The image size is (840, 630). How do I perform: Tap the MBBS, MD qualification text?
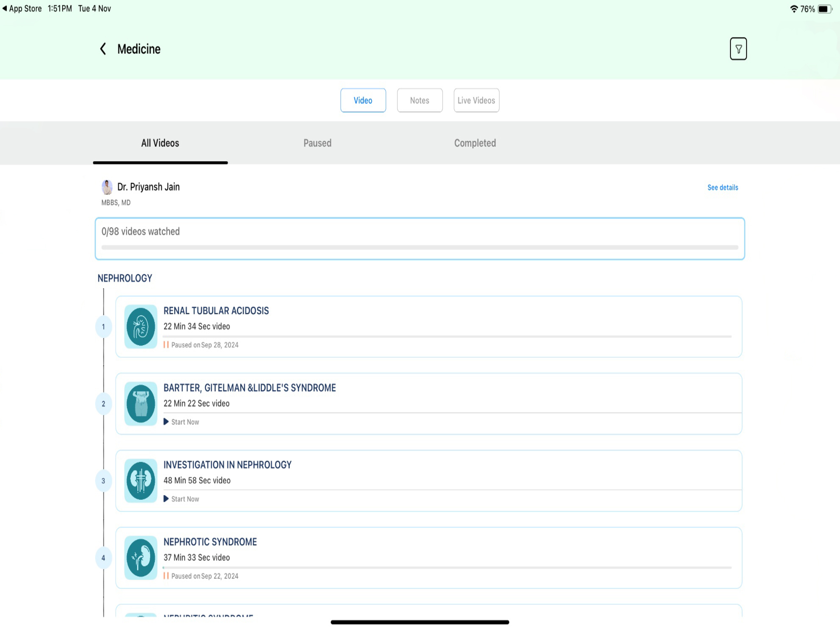point(116,203)
